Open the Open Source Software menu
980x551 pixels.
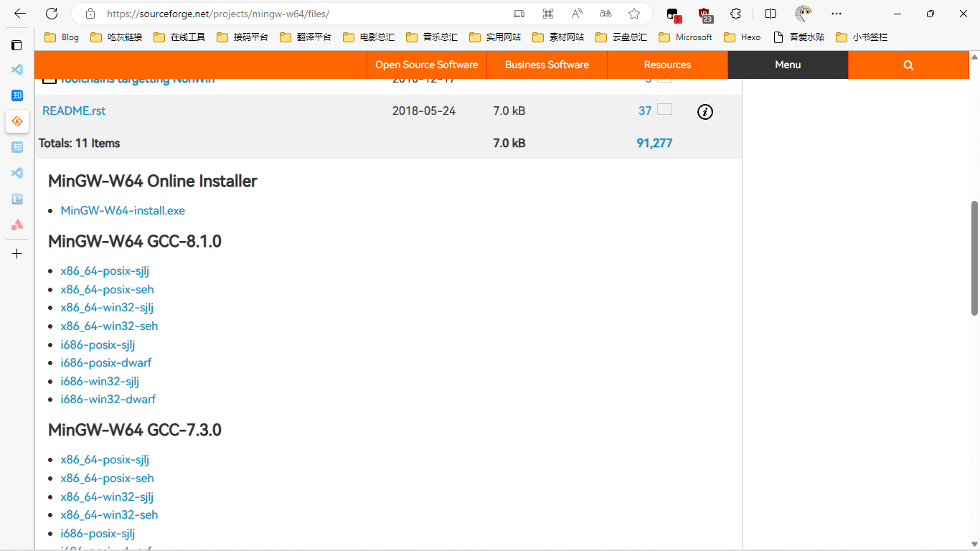click(426, 65)
